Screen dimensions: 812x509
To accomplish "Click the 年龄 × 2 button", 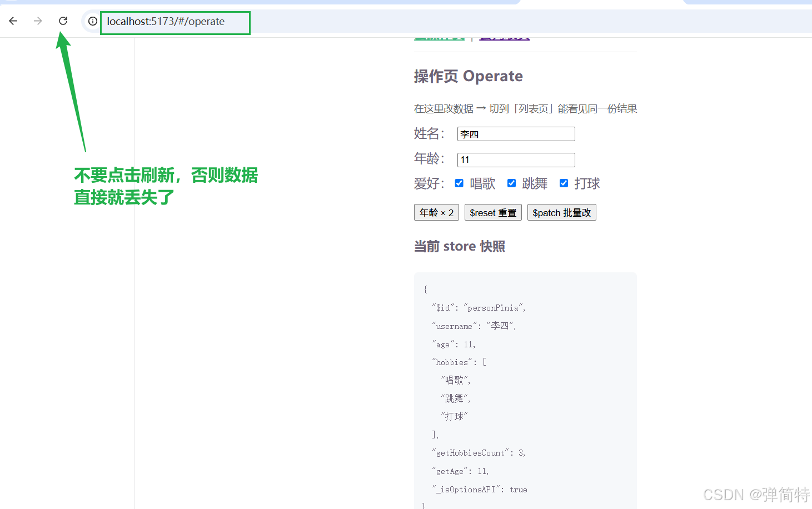I will 436,213.
